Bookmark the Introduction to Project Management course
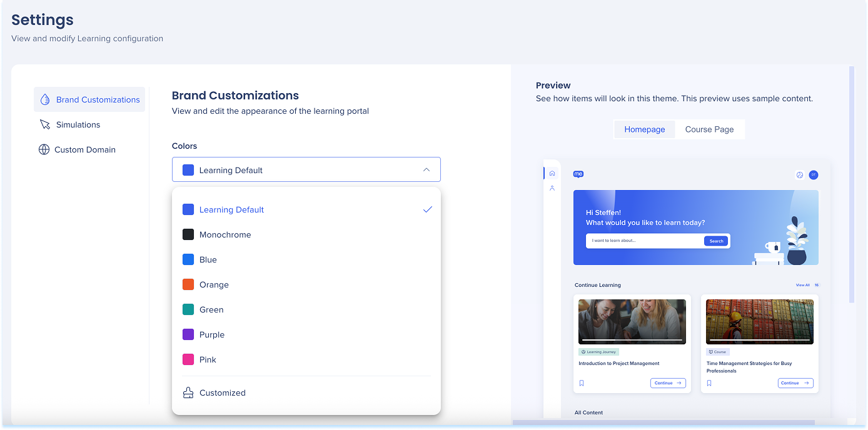Screen dimensions: 868x430 click(582, 383)
